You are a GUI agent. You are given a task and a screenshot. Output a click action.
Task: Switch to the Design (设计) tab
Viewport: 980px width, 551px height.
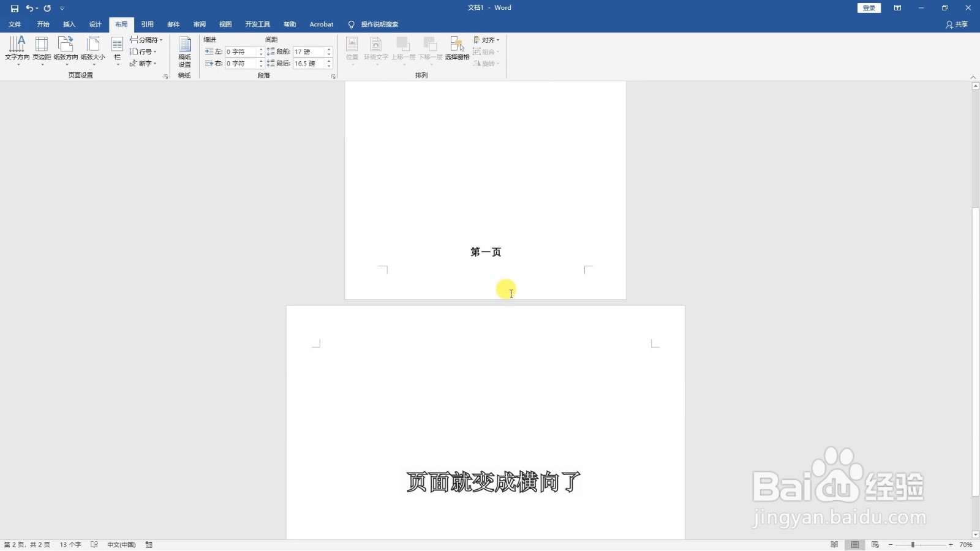coord(95,24)
